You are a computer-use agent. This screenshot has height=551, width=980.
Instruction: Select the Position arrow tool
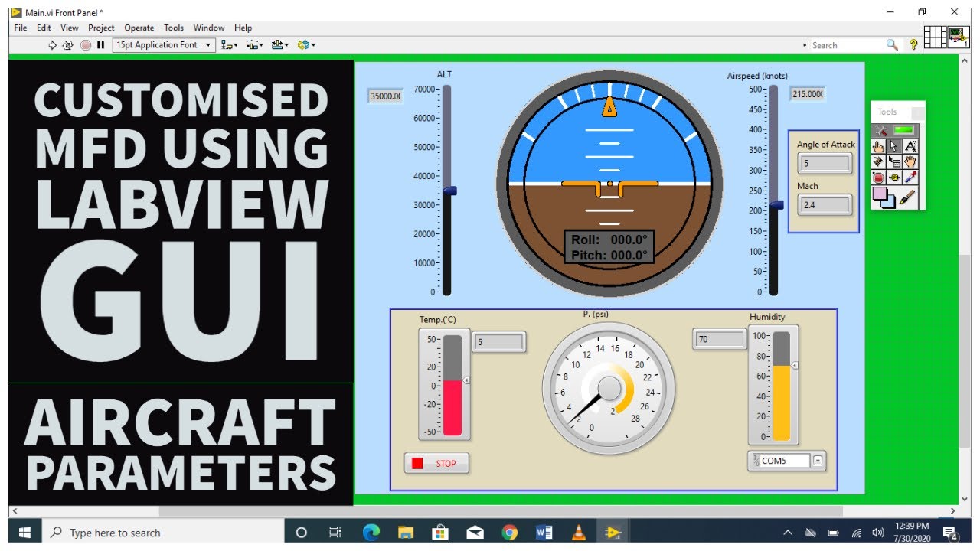(894, 146)
